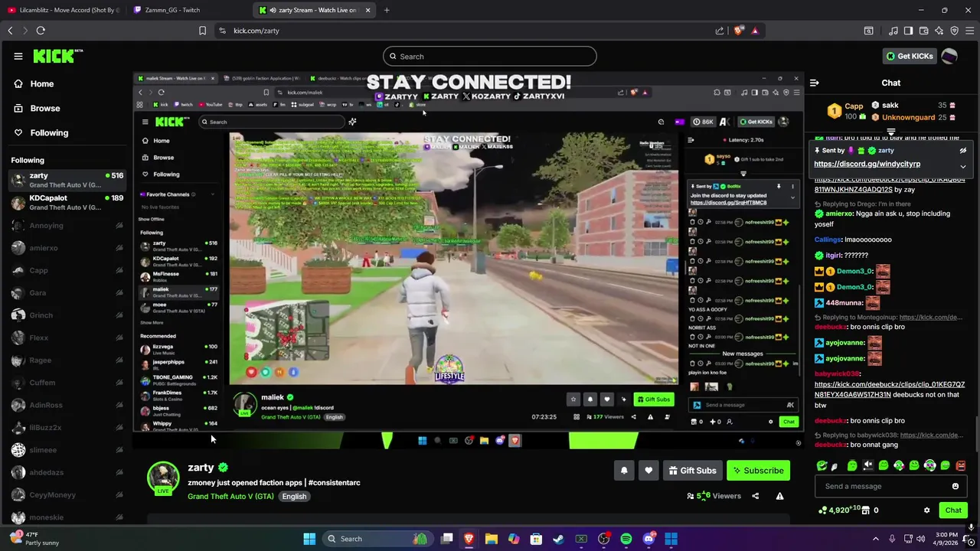
Task: Select zarty channel in Following list
Action: point(67,181)
